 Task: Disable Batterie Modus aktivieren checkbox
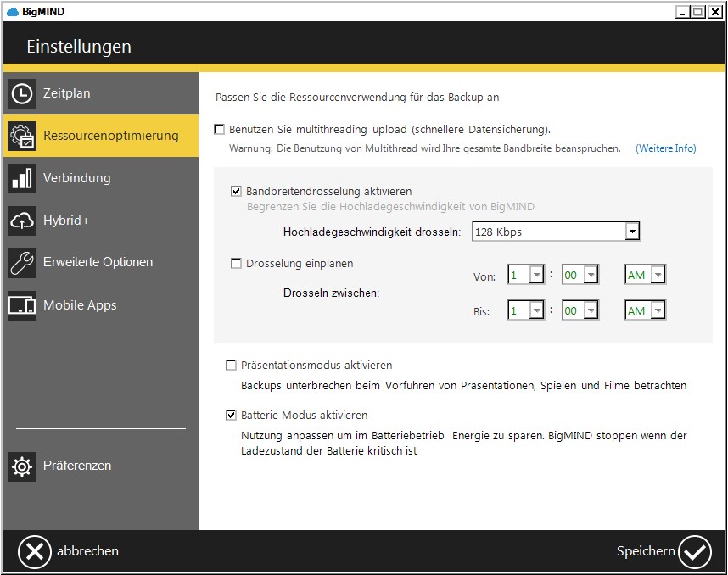coord(231,415)
